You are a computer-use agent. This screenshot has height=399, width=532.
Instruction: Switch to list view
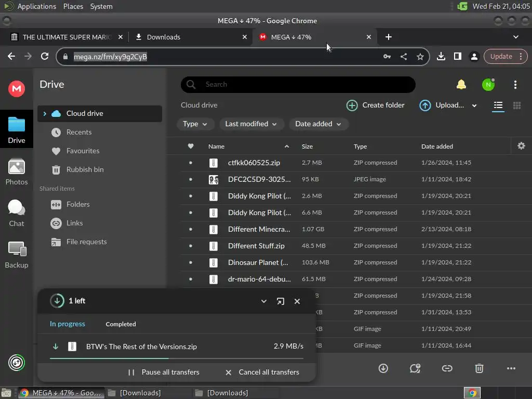tap(498, 105)
